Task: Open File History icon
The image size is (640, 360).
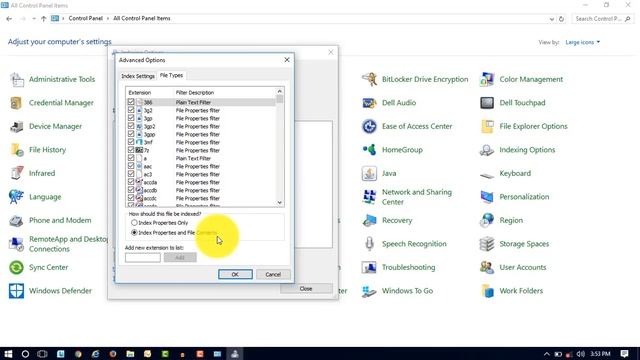Action: point(17,150)
